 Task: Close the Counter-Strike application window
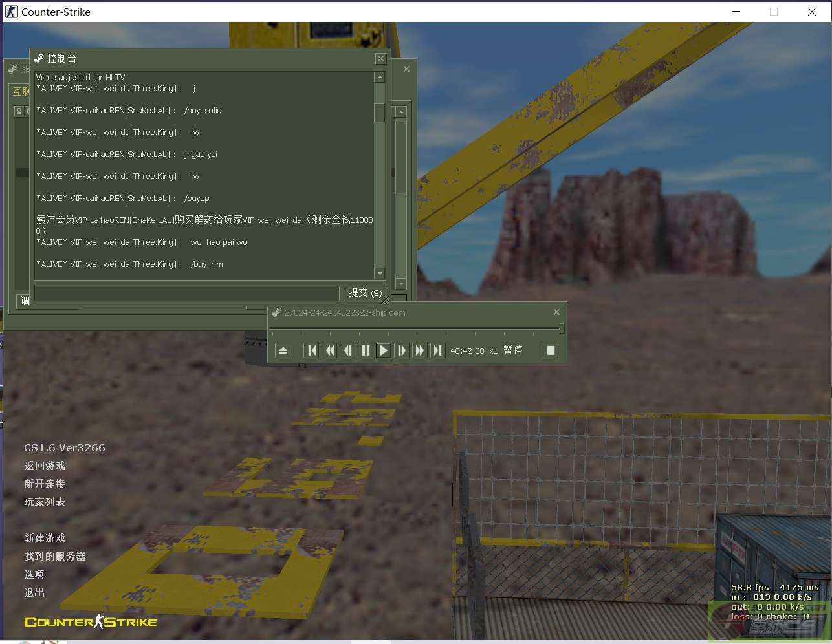812,12
